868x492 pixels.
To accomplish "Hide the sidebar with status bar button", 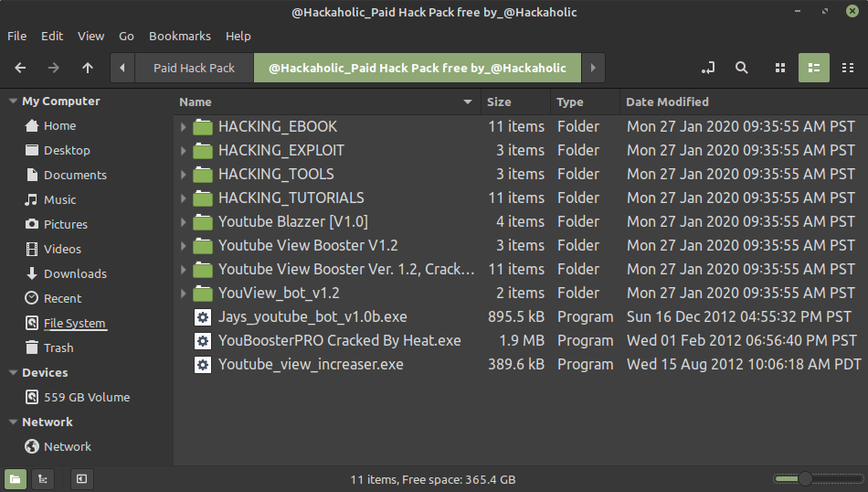I will 81,479.
